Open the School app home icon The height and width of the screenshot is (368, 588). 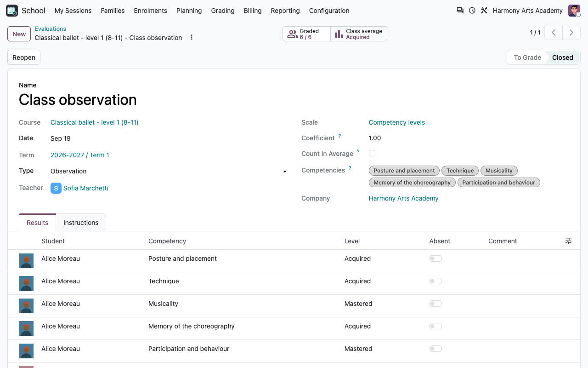(x=12, y=11)
